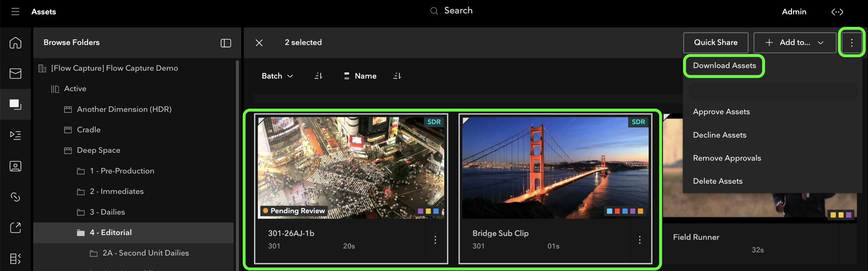Select the Active folder in tree
The width and height of the screenshot is (868, 271).
click(x=75, y=89)
